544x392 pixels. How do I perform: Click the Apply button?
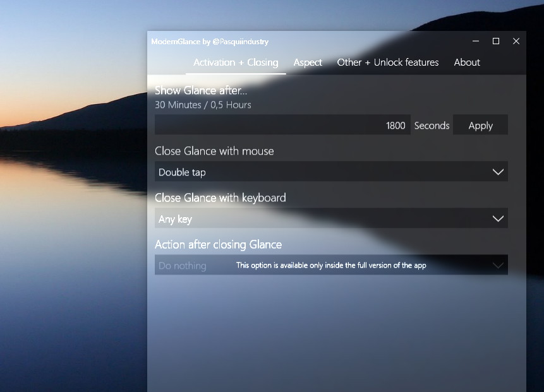click(x=481, y=125)
